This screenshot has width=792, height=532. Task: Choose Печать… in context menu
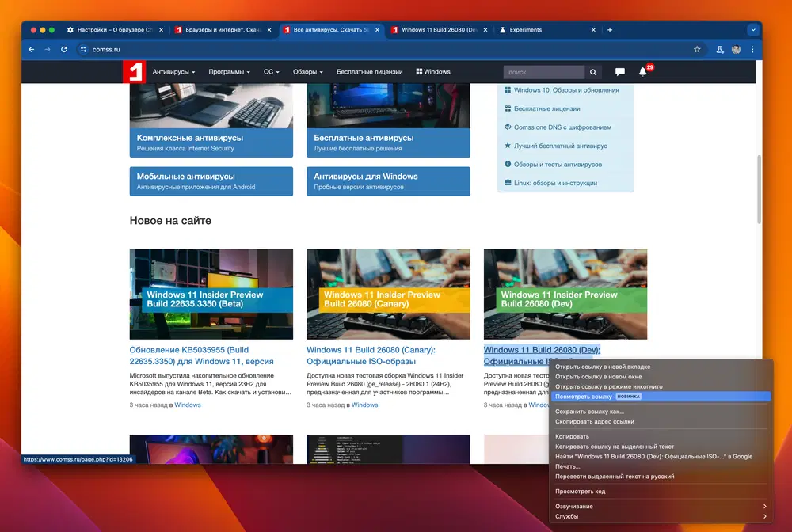(x=661, y=466)
